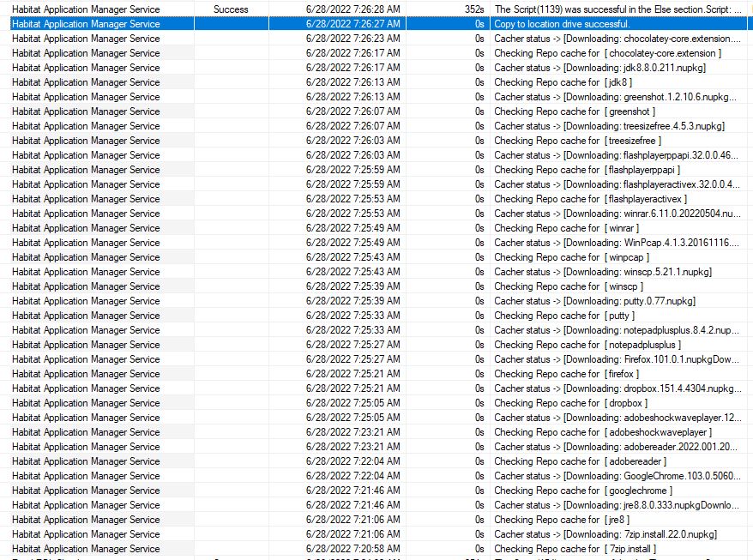Click the 'Checking Repo cache for [ adobeshockwaveplayer ]' row
This screenshot has width=753, height=560.
pos(602,432)
